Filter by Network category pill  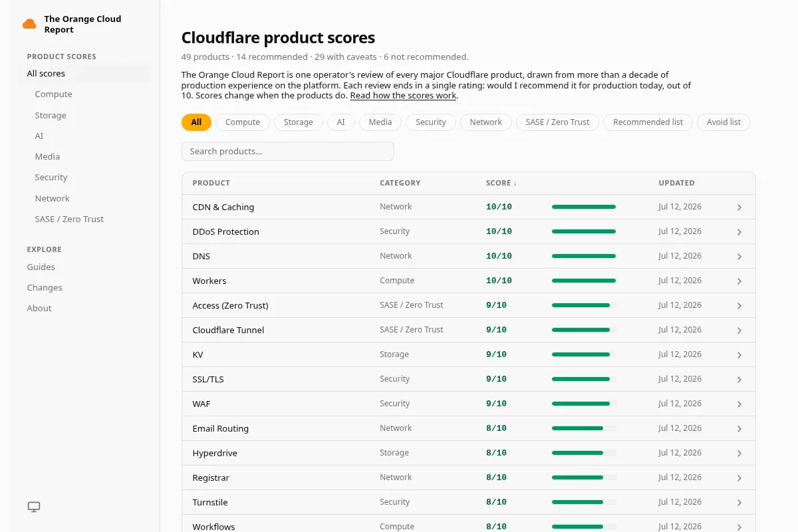click(486, 122)
